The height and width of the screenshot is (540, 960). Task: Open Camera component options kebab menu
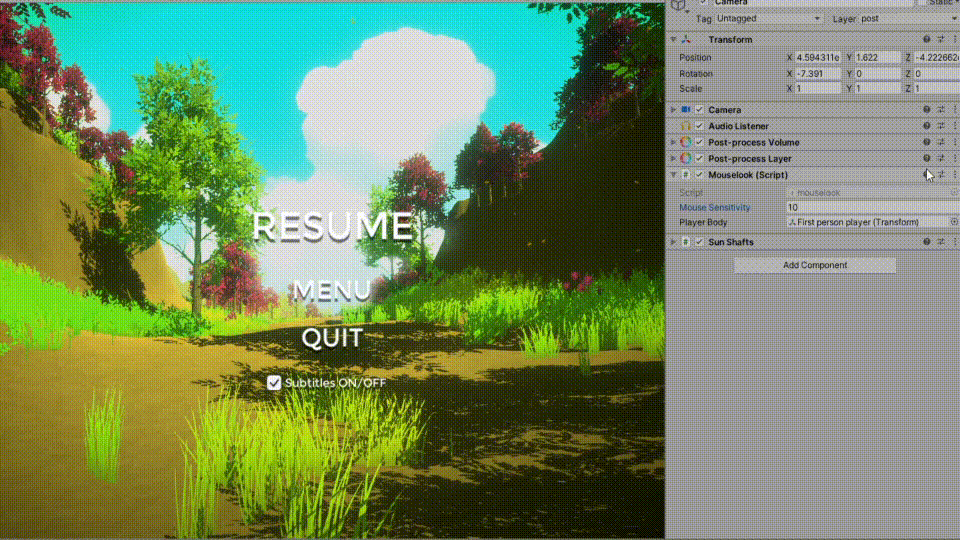point(954,110)
